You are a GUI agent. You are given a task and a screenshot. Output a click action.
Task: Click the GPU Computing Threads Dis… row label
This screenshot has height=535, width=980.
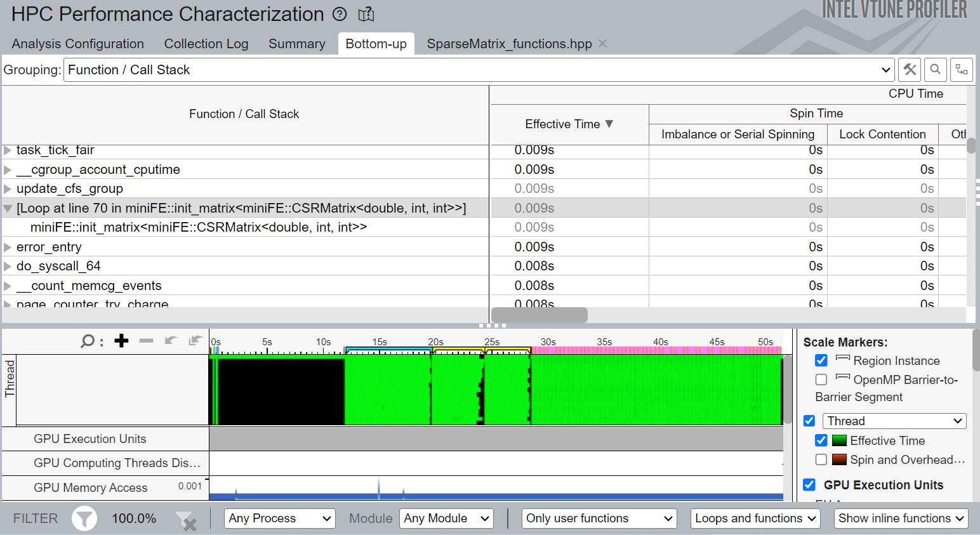click(x=117, y=463)
